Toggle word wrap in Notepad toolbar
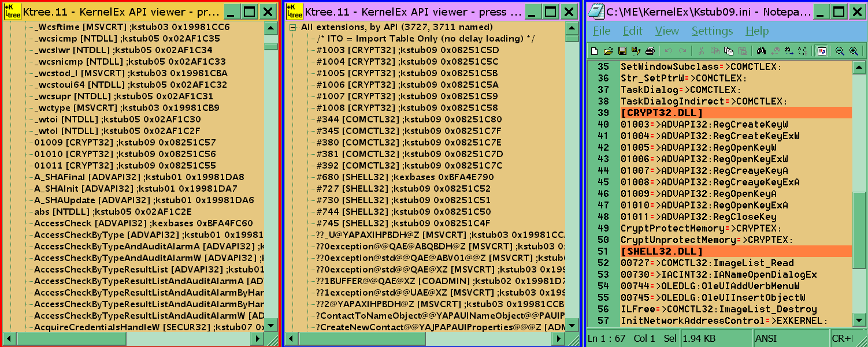This screenshot has width=868, height=347. tap(821, 51)
